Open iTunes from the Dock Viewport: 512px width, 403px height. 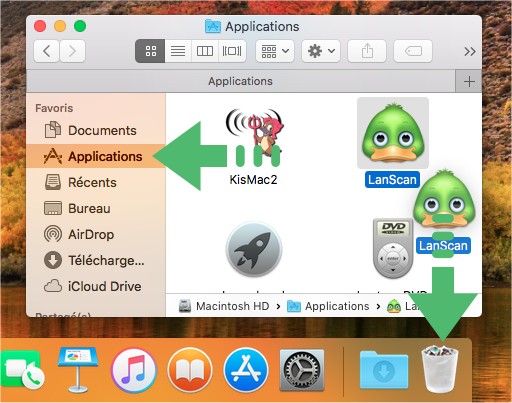(134, 370)
